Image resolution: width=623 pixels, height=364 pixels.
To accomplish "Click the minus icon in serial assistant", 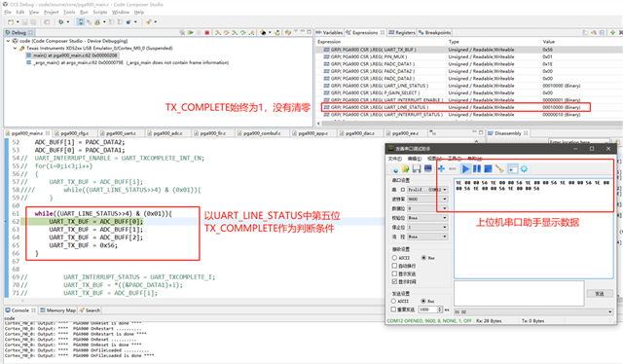I will (452, 169).
